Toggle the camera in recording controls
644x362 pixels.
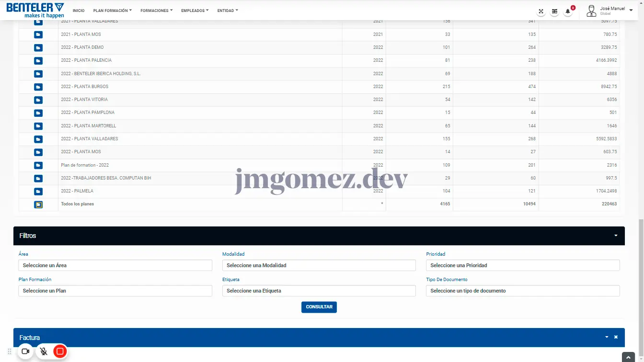point(25,351)
